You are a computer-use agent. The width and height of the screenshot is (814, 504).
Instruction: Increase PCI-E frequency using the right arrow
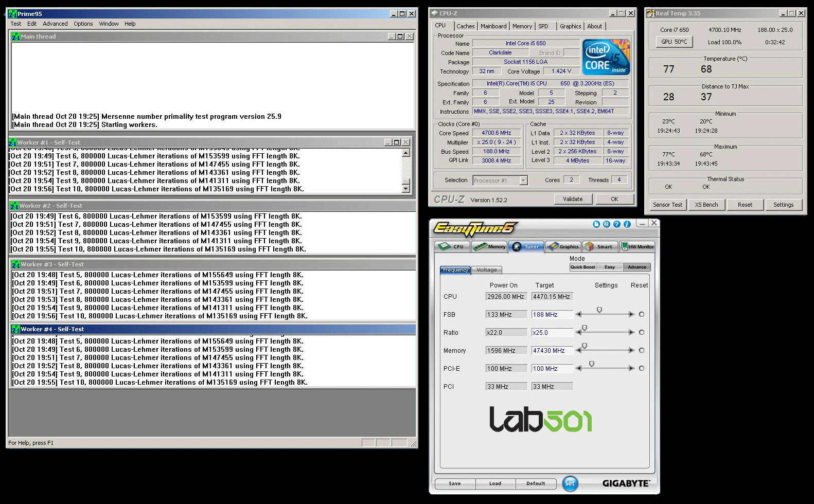click(x=632, y=368)
